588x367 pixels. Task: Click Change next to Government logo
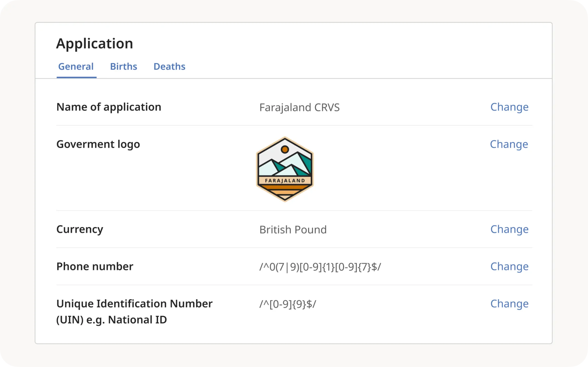point(509,144)
